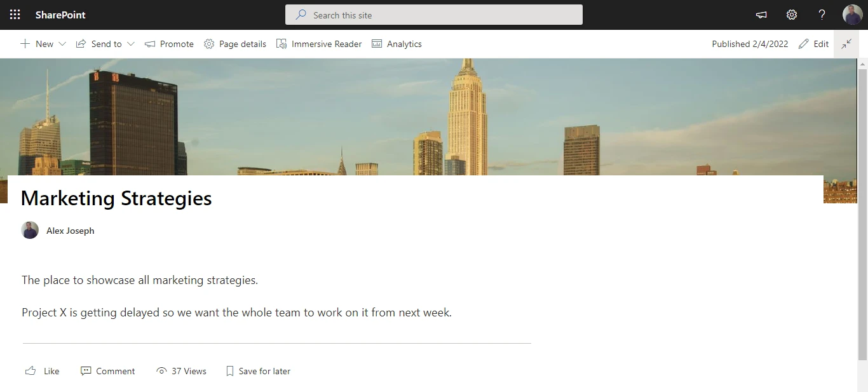This screenshot has width=868, height=392.
Task: Click the vertical scrollbar thumb
Action: [x=863, y=215]
